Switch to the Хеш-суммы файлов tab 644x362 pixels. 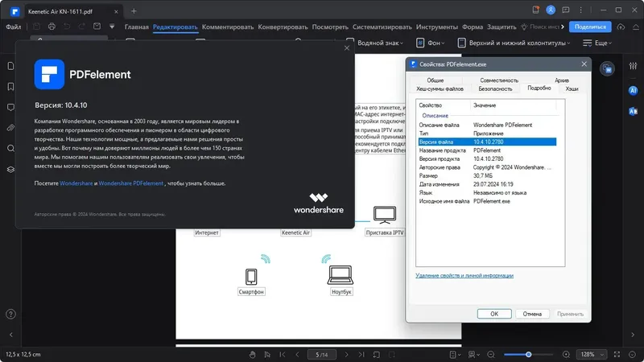point(440,88)
